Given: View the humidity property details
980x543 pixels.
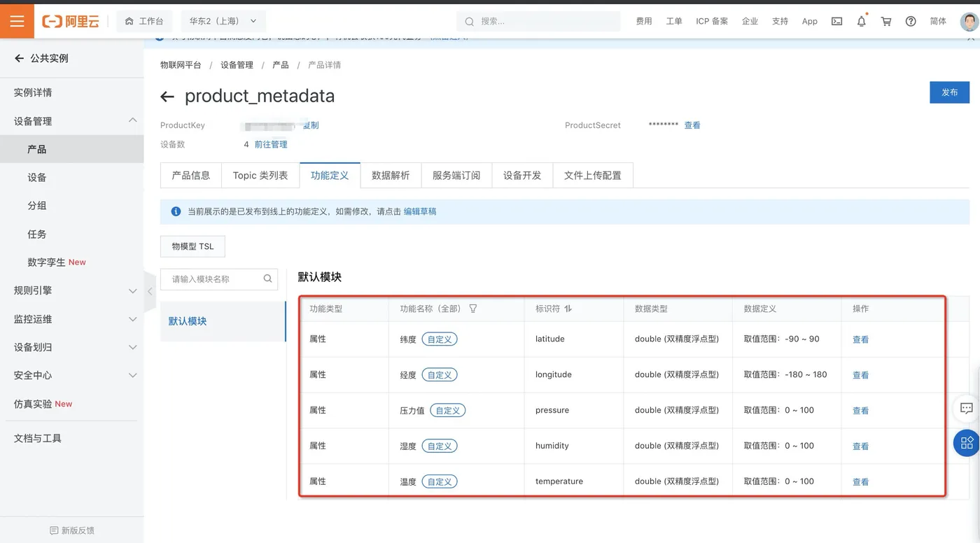Looking at the screenshot, I should click(x=860, y=446).
